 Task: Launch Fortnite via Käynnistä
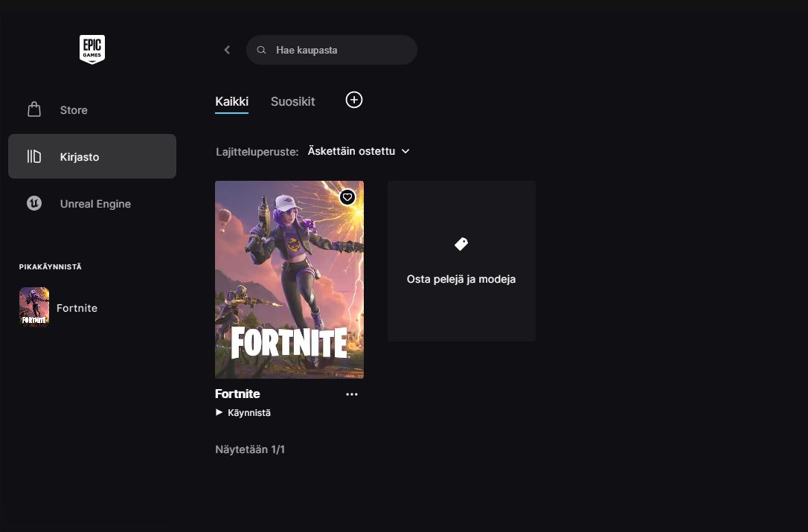(243, 412)
